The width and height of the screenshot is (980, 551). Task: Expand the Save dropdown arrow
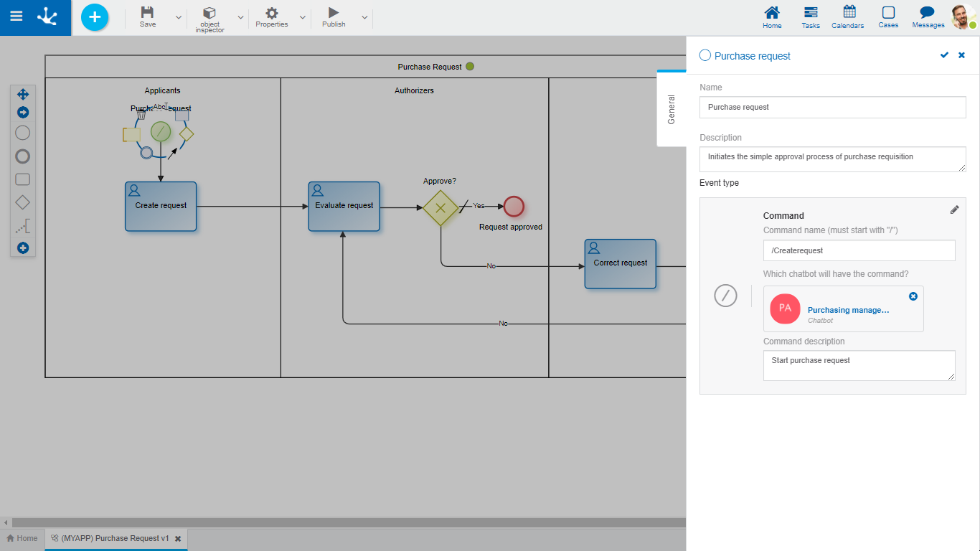179,17
